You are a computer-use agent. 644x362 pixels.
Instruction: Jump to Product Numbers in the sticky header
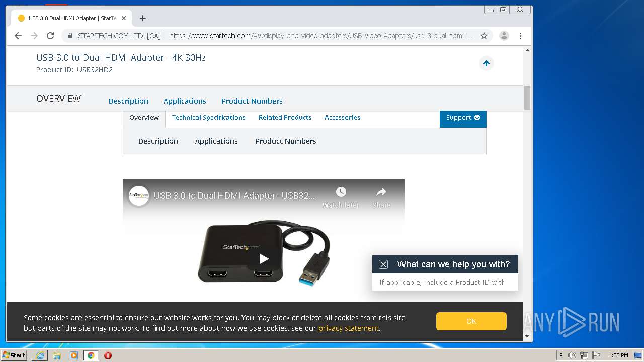pos(252,101)
